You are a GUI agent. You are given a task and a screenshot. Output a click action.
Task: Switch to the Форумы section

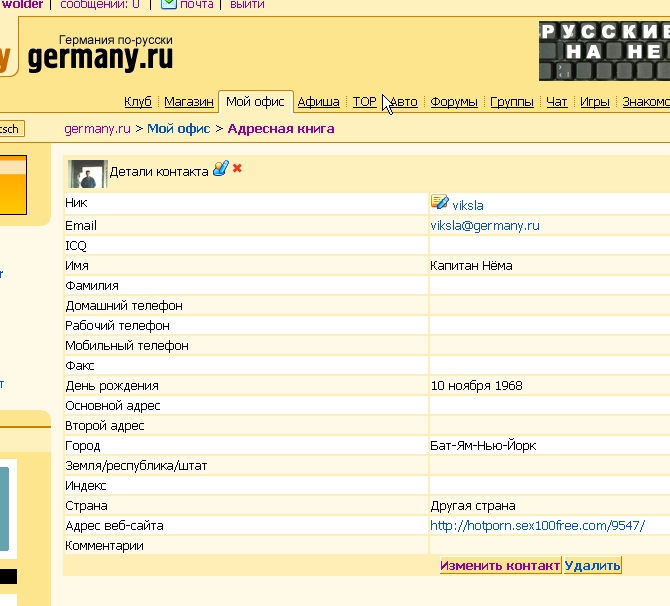coord(454,102)
